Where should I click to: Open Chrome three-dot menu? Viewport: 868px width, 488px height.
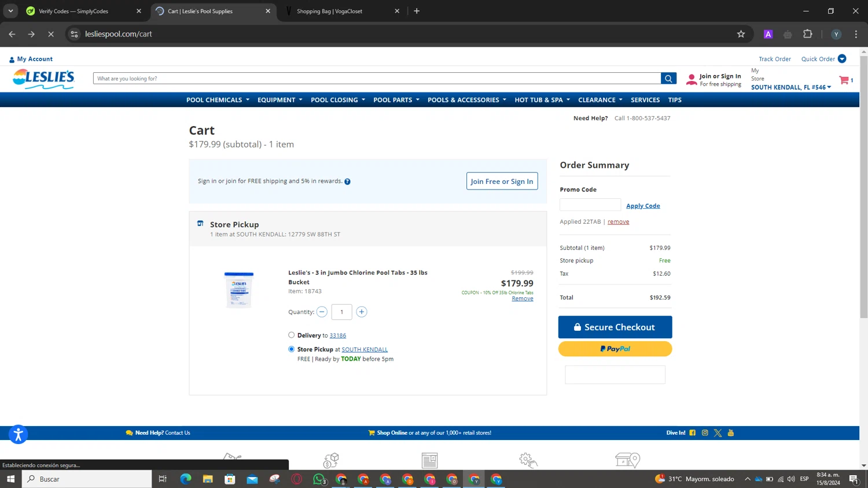point(856,34)
